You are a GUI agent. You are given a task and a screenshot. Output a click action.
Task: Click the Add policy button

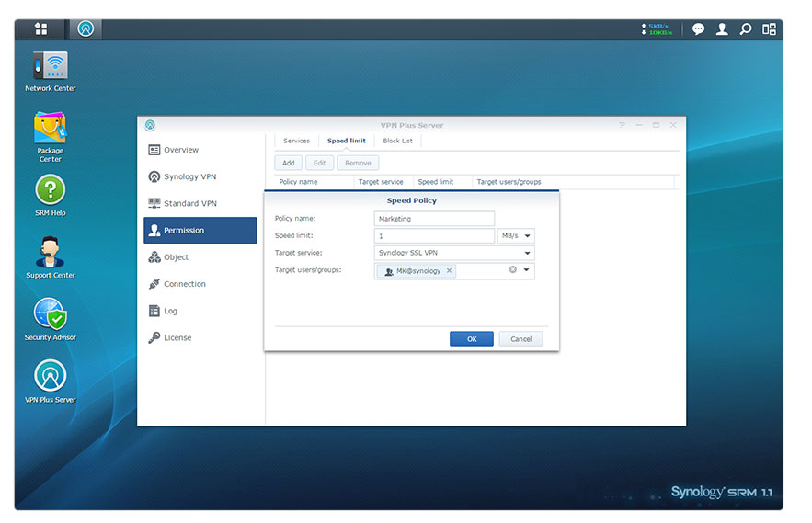pyautogui.click(x=289, y=163)
